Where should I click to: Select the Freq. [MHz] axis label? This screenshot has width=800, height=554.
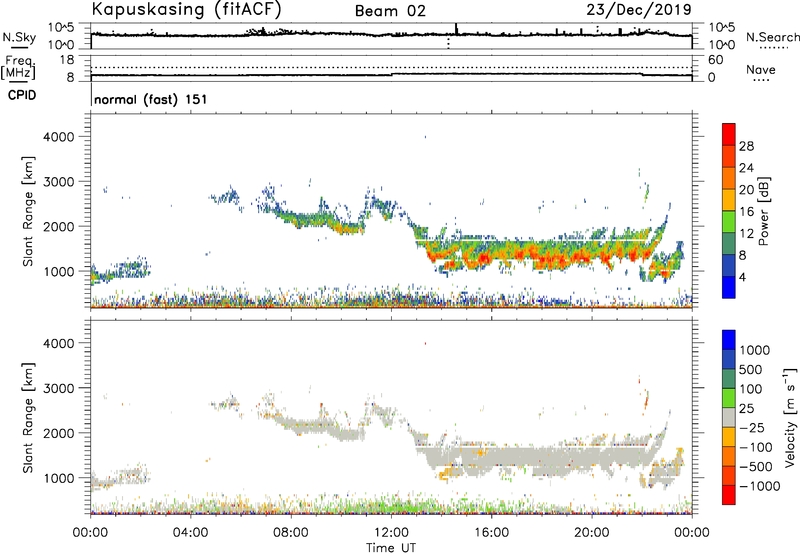[18, 68]
